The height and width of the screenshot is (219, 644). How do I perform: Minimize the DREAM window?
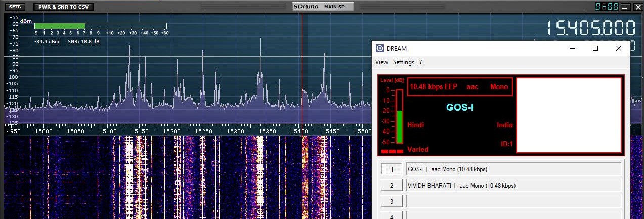[x=573, y=48]
